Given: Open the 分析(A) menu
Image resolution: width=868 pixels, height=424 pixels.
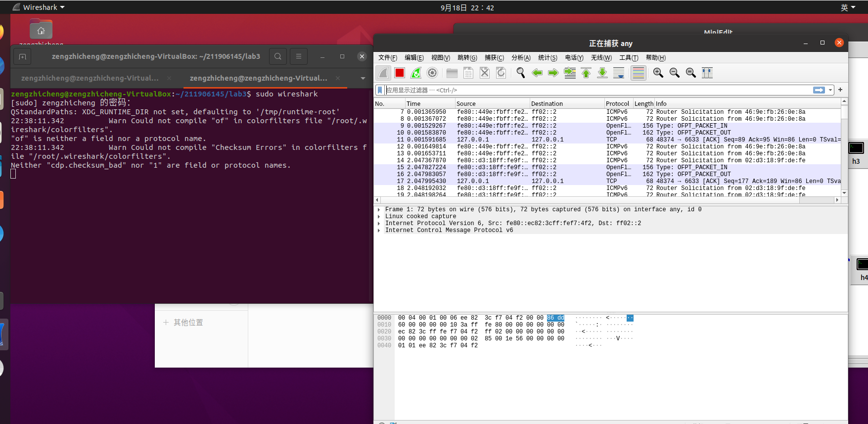Looking at the screenshot, I should (521, 58).
